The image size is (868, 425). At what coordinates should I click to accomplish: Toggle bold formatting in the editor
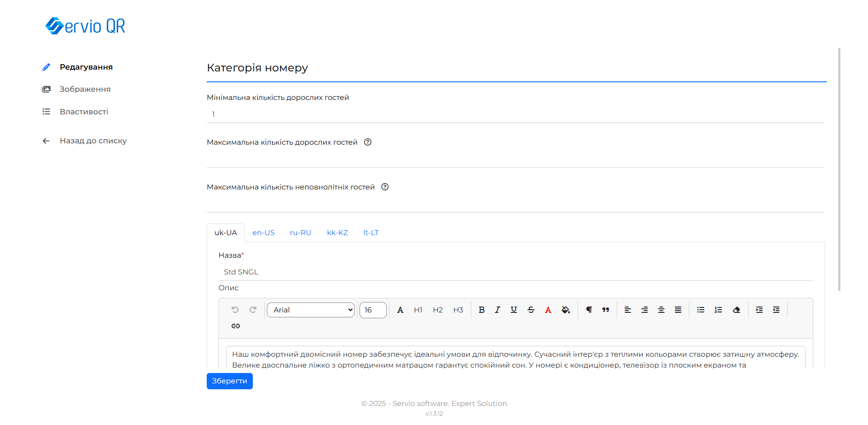481,310
